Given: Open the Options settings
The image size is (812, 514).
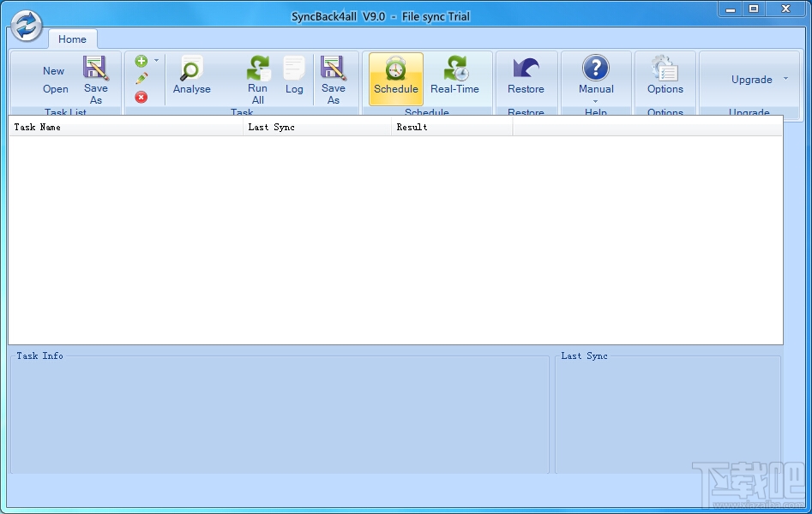Looking at the screenshot, I should click(665, 75).
